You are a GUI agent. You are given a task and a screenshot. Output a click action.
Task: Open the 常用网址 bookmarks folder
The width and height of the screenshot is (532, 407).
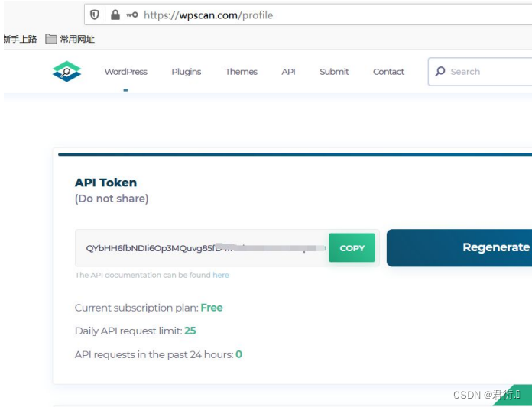(70, 39)
